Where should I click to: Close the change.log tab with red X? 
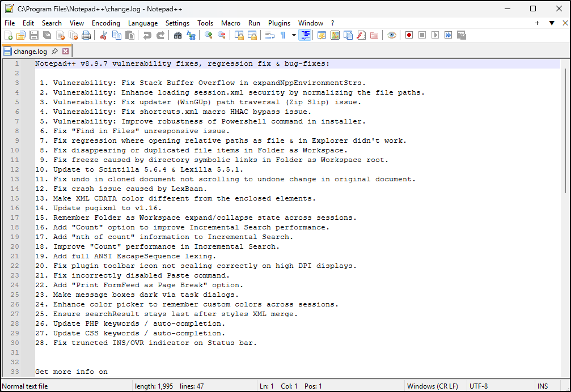[66, 52]
